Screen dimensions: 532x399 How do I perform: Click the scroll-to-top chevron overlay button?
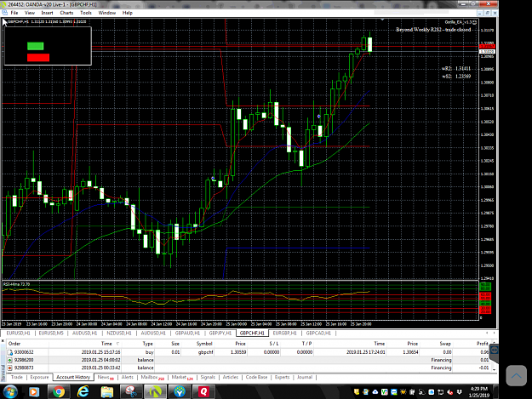click(x=516, y=375)
